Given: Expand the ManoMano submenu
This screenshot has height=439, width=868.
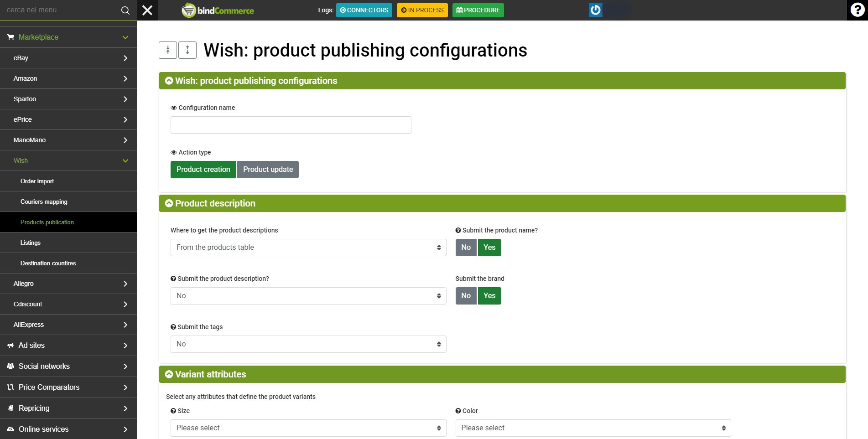Looking at the screenshot, I should pyautogui.click(x=68, y=140).
